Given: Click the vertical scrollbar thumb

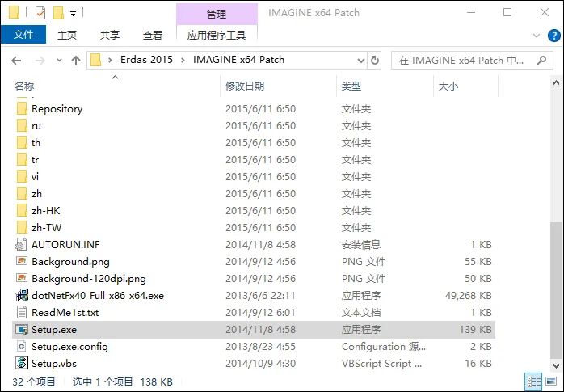Looking at the screenshot, I should [556, 291].
